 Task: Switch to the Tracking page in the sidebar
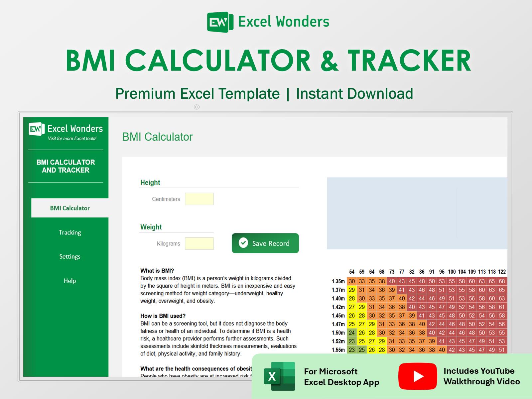click(70, 232)
